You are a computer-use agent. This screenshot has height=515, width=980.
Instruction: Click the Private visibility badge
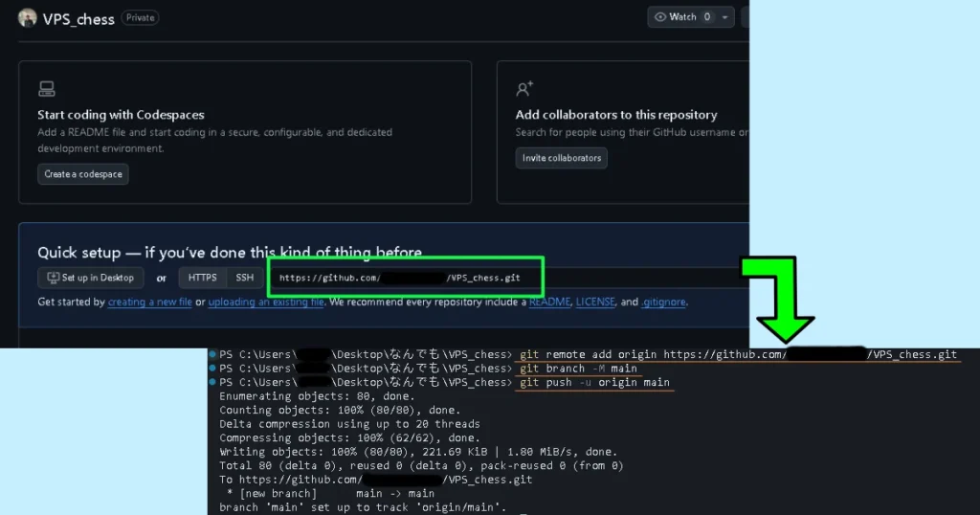(140, 17)
